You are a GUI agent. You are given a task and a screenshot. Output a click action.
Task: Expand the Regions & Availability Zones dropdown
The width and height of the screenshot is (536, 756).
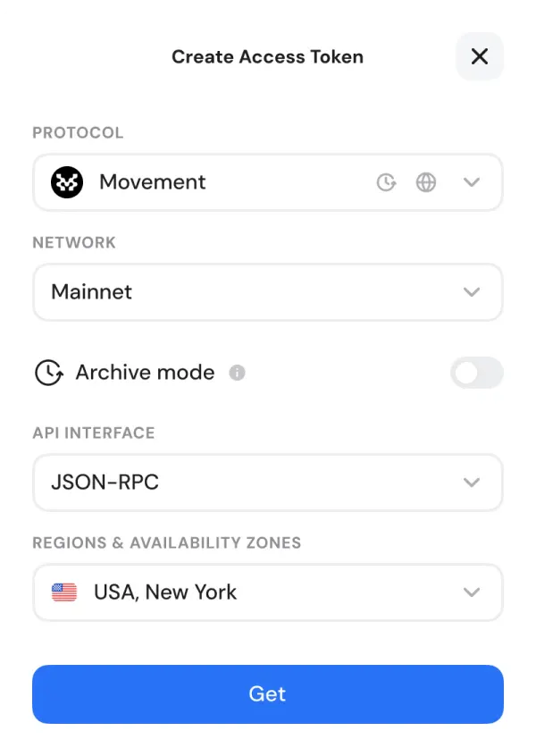[x=472, y=592]
